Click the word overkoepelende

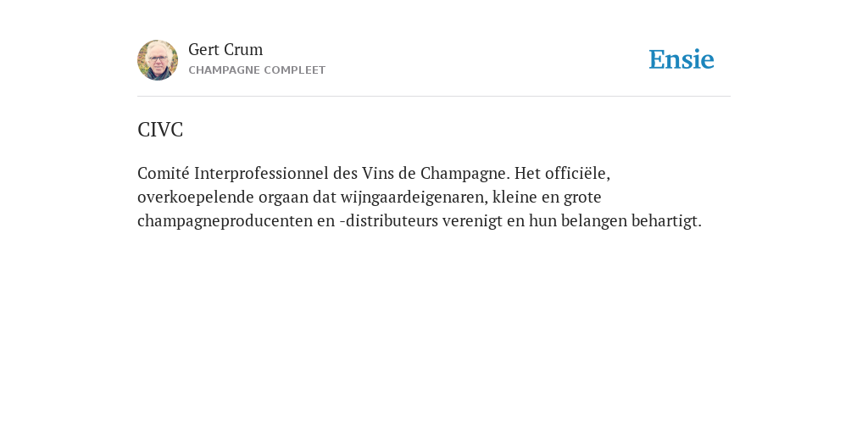196,198
